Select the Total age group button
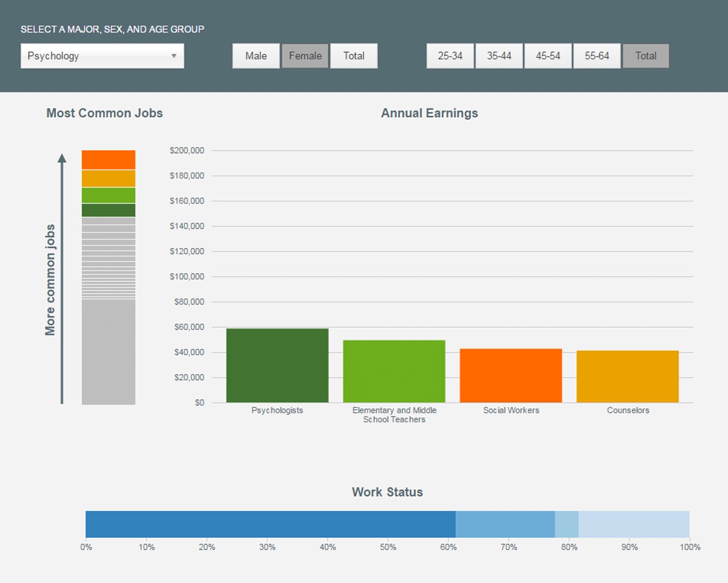Image resolution: width=728 pixels, height=583 pixels. pyautogui.click(x=645, y=56)
